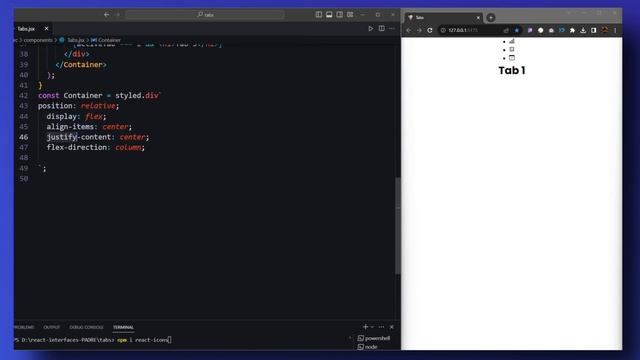Image resolution: width=640 pixels, height=360 pixels.
Task: Close the terminal panel
Action: click(392, 327)
